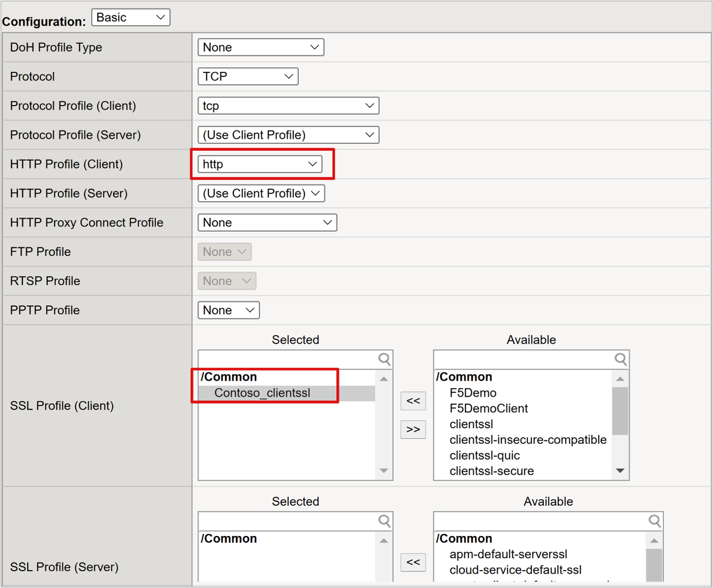Image resolution: width=713 pixels, height=588 pixels.
Task: Click the down scroll arrow of the Selected client list
Action: [x=383, y=470]
